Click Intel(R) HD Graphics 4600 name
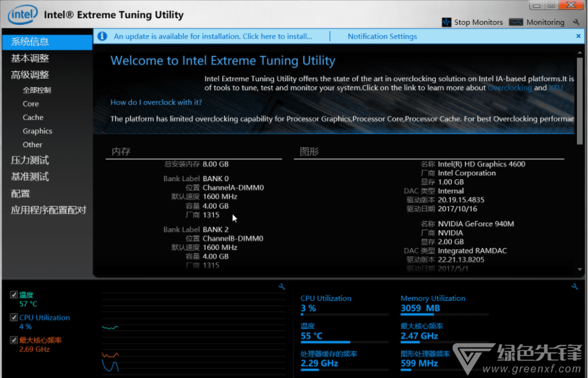 point(482,164)
